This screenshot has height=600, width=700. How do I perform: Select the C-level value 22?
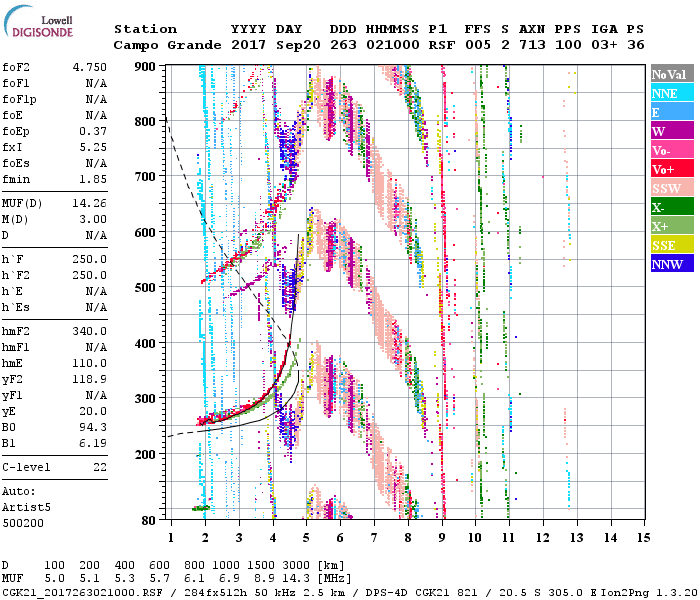click(100, 467)
